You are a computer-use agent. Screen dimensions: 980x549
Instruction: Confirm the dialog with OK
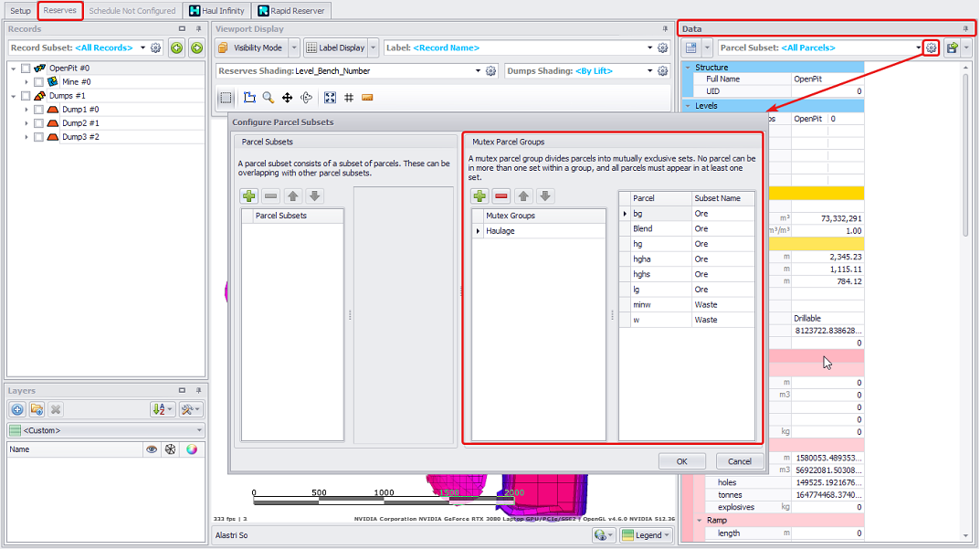point(681,461)
